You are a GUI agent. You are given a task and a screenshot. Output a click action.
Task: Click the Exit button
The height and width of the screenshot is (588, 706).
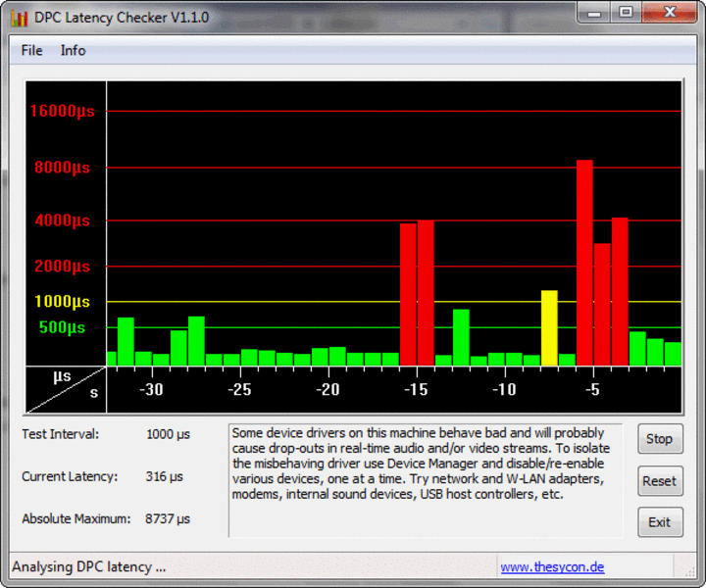coord(660,522)
